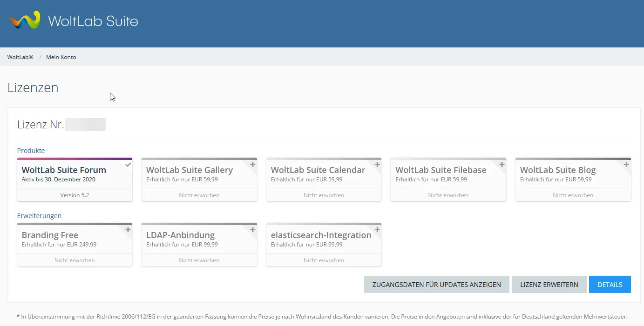Image resolution: width=644 pixels, height=326 pixels.
Task: Click the Version 5.2 footer of Forum card
Action: pyautogui.click(x=75, y=195)
